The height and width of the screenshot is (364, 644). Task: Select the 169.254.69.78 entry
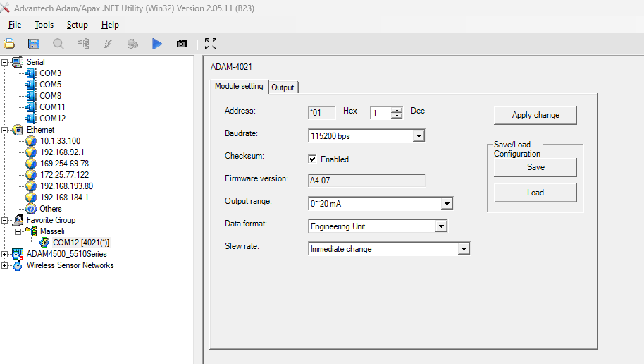coord(65,164)
